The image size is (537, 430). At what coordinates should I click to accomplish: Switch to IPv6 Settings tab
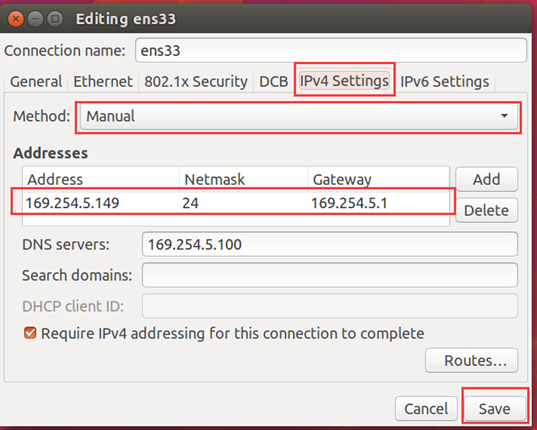click(445, 81)
